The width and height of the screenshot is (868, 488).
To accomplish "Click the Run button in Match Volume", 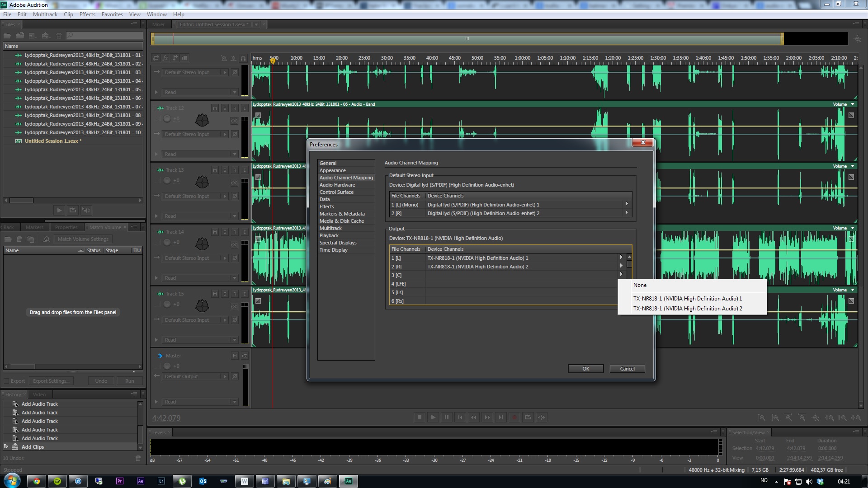I will [129, 381].
